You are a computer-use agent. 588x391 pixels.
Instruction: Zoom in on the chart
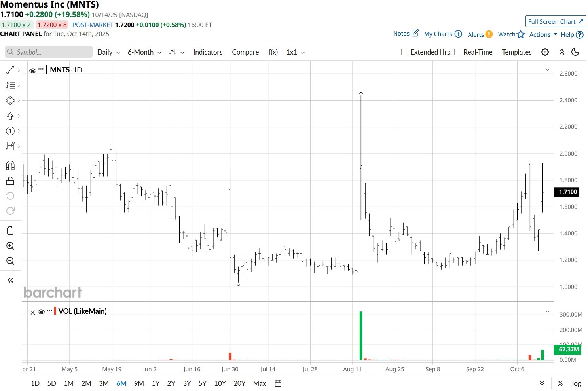point(10,246)
